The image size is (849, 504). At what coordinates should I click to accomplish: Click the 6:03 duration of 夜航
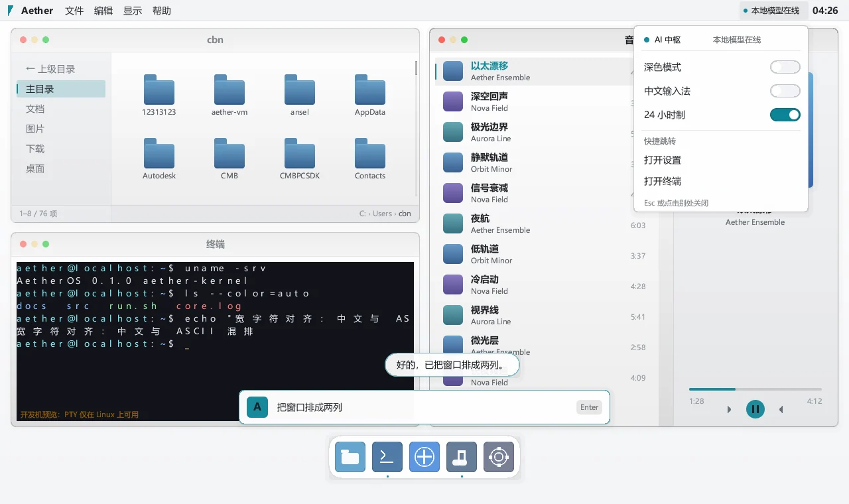(638, 225)
